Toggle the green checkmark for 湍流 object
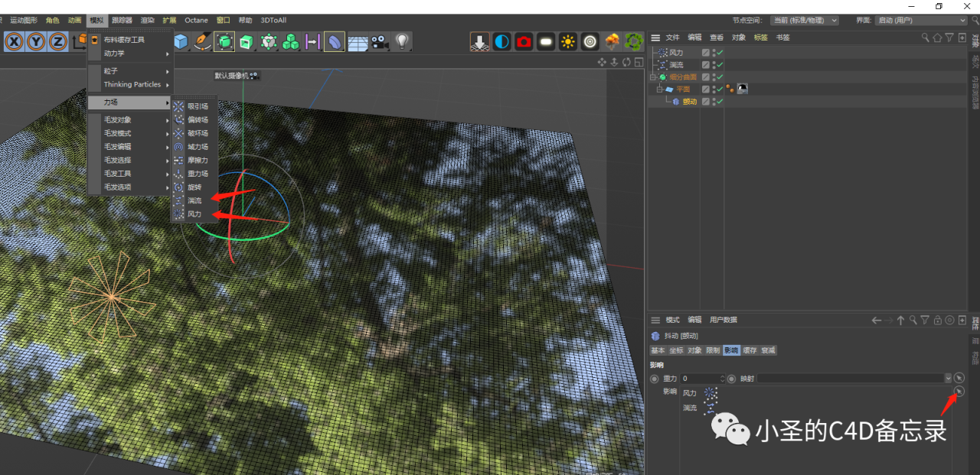This screenshot has height=475, width=980. [x=720, y=65]
